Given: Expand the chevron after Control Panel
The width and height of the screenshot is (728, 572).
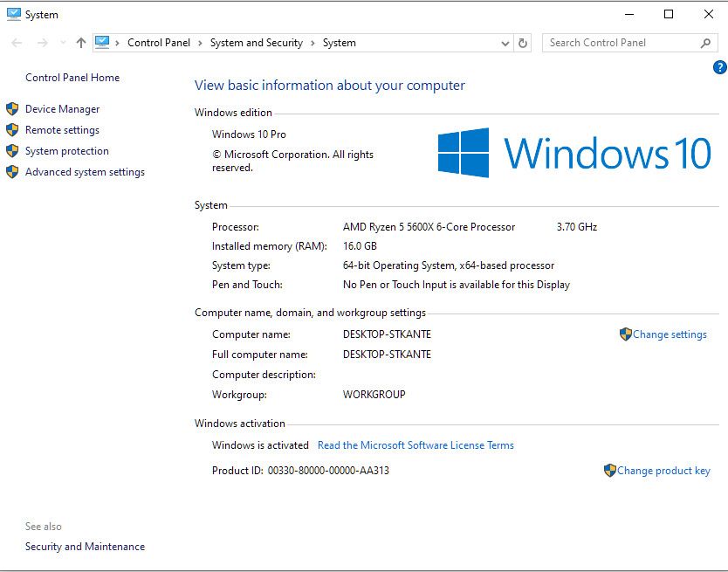Looking at the screenshot, I should point(200,43).
